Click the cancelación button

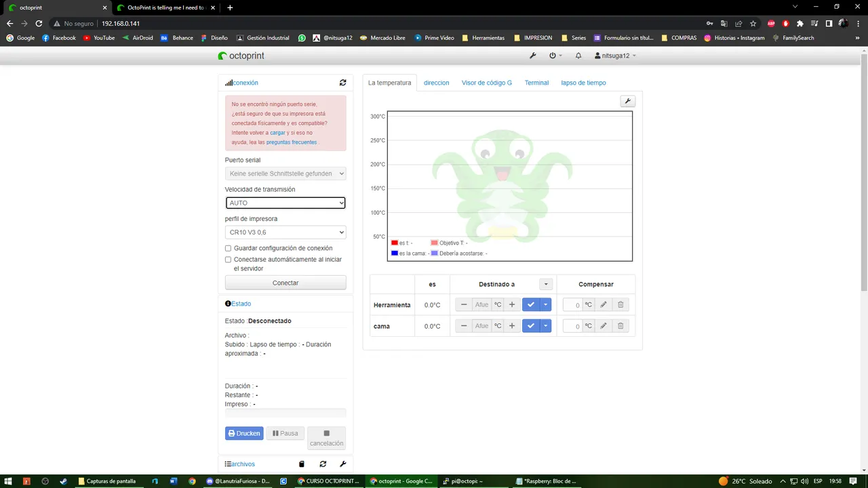(326, 438)
